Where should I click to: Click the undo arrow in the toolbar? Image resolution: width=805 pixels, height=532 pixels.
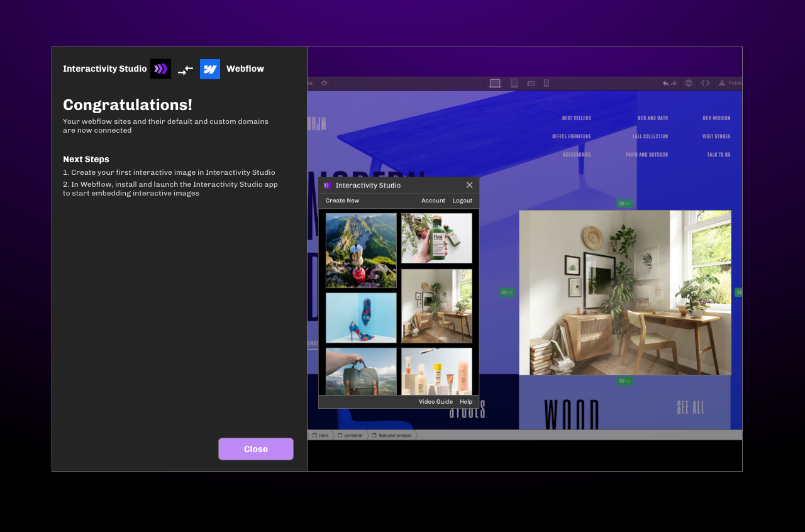click(665, 82)
